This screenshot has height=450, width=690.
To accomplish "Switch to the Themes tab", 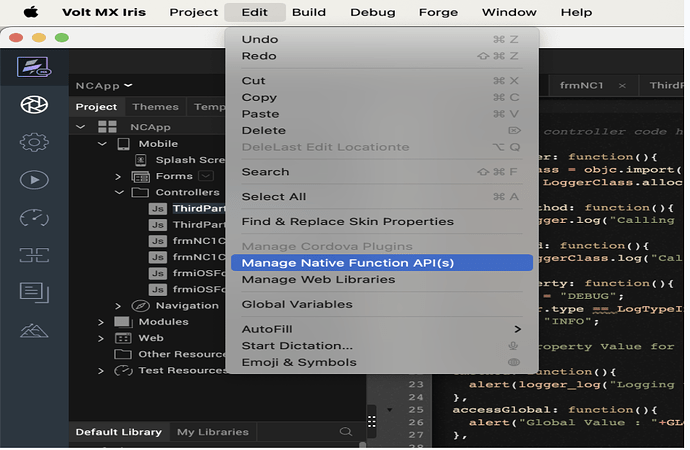I will 155,107.
